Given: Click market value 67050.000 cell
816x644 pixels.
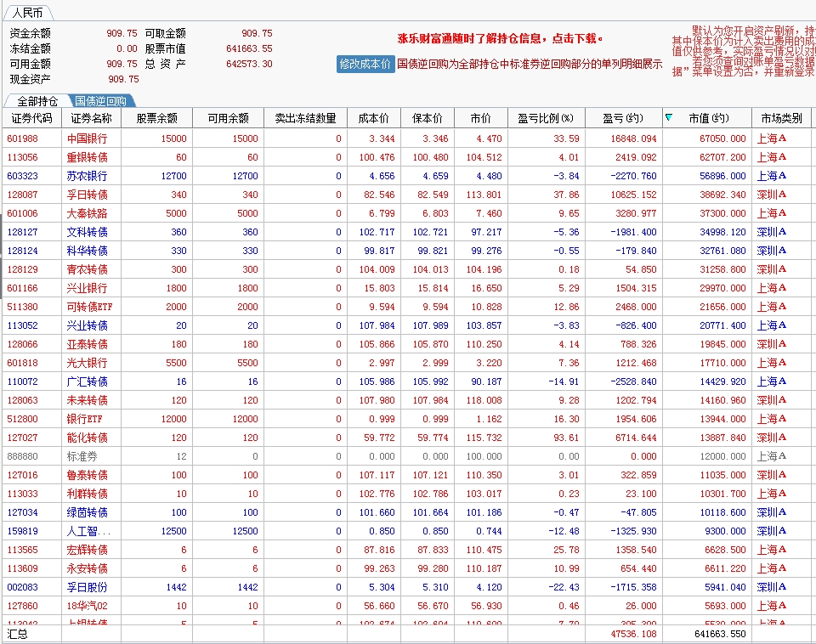Looking at the screenshot, I should [x=722, y=138].
